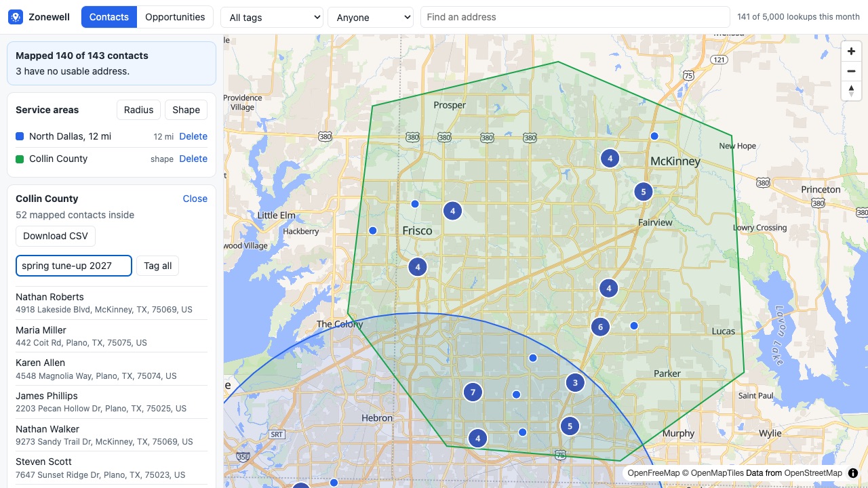Screen dimensions: 868x488
Task: Select the single contact dot near Lucas
Action: click(634, 326)
